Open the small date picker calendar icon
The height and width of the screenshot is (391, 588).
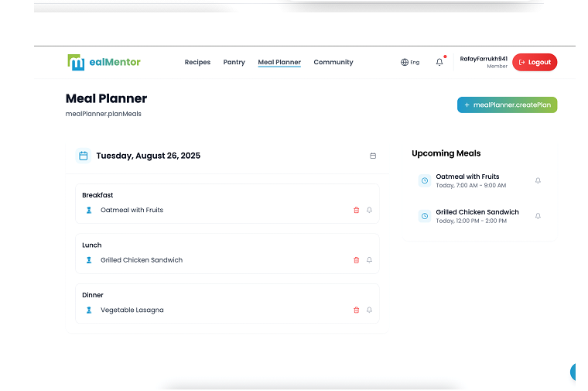[373, 156]
